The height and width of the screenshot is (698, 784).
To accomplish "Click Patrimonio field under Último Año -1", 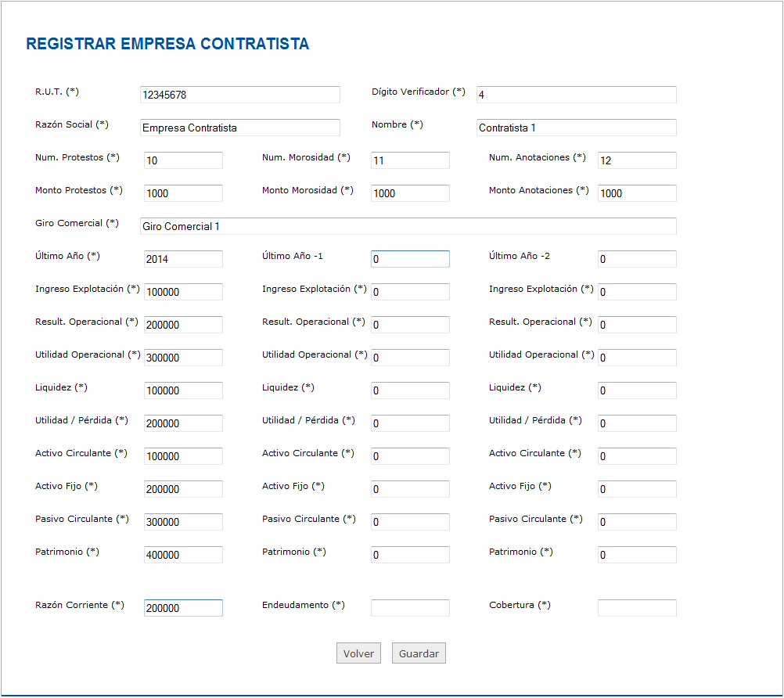I will point(410,555).
